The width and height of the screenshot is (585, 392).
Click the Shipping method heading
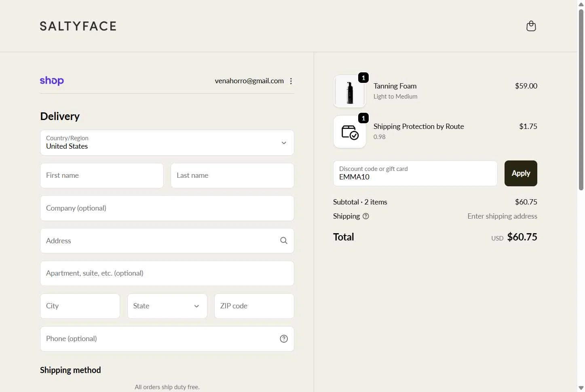(x=70, y=370)
